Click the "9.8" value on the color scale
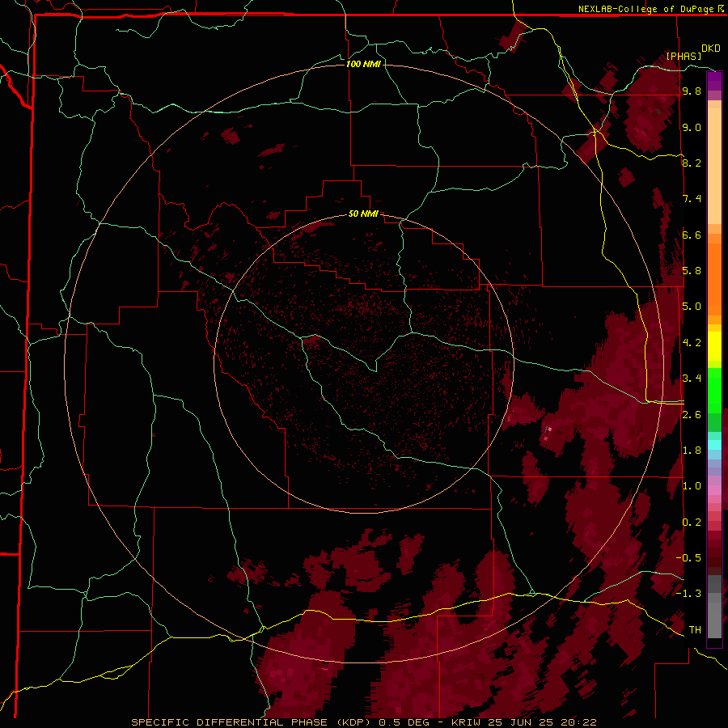Viewport: 728px width, 728px height. (x=692, y=91)
